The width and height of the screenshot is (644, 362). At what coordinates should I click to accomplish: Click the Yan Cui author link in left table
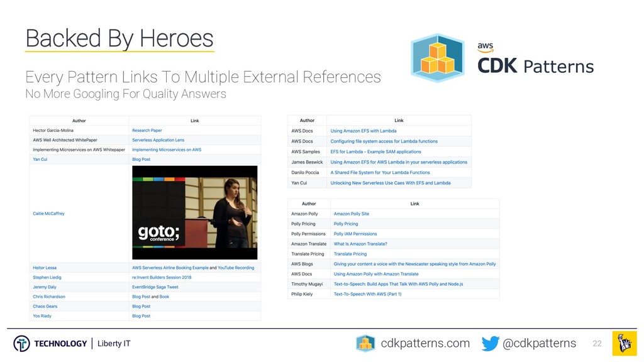click(40, 159)
